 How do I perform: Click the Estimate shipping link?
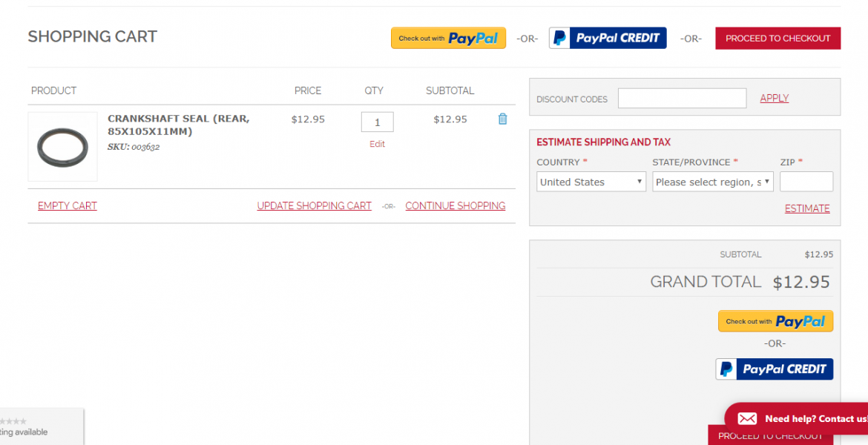click(x=807, y=208)
